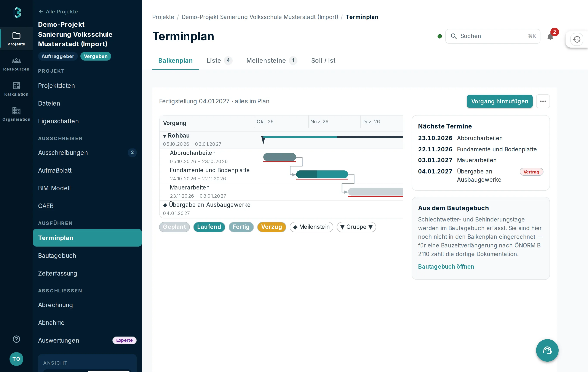Click the notification bell icon
Screen dimensions: 588x372
550,36
